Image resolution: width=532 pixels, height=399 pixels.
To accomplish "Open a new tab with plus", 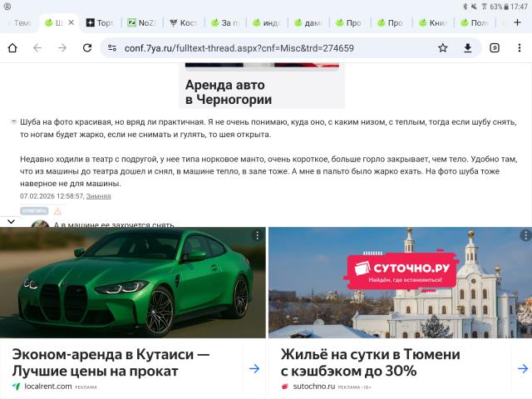I will 518,22.
